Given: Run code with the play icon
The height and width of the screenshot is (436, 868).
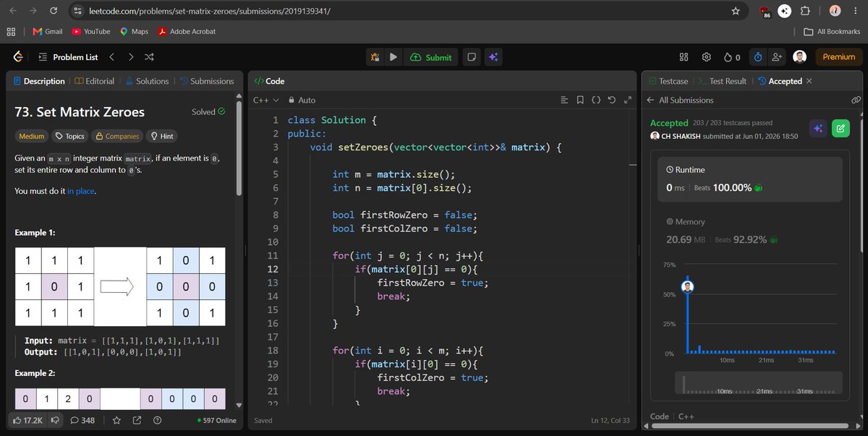Looking at the screenshot, I should pos(393,57).
